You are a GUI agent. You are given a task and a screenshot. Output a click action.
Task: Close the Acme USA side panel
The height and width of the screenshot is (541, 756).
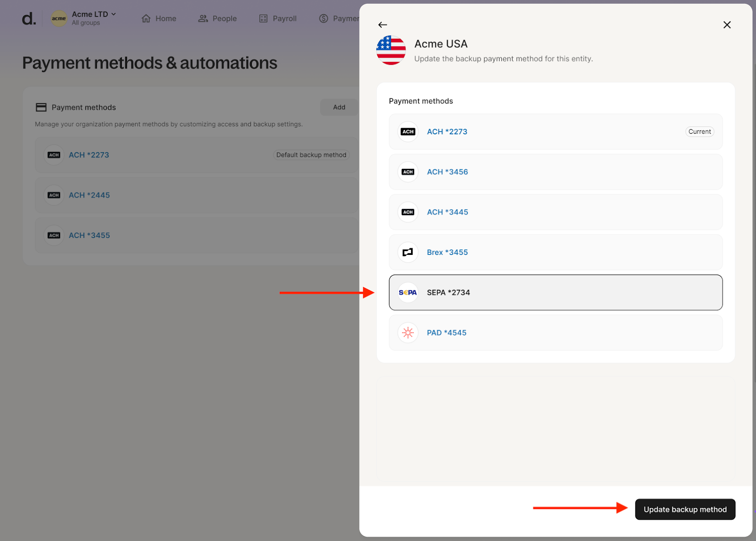tap(727, 25)
